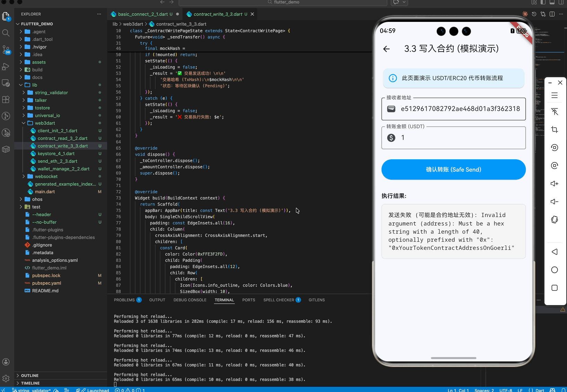This screenshot has width=567, height=392.
Task: Click emulator volume up icon
Action: (x=555, y=184)
